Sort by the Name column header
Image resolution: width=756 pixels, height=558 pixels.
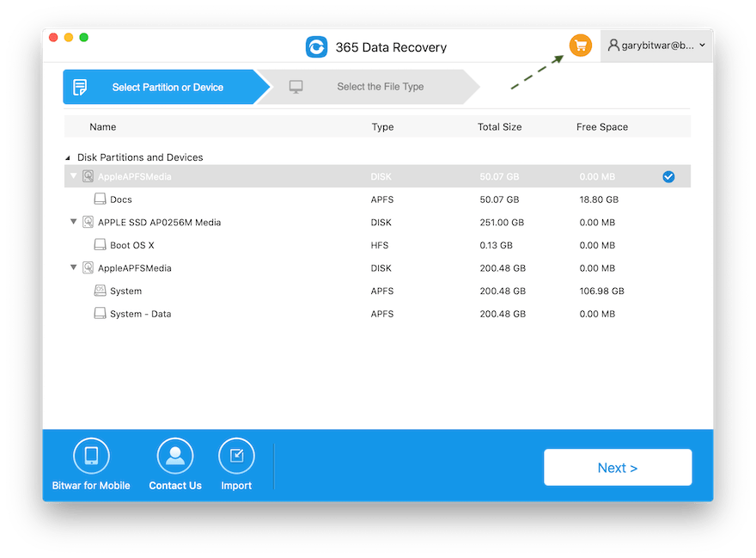tap(103, 127)
